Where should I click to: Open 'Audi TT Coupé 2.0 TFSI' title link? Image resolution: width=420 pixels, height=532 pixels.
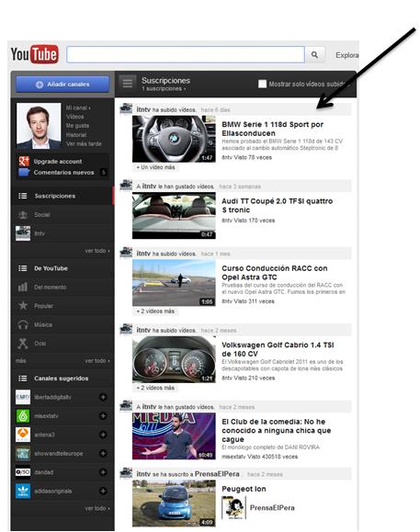[277, 206]
